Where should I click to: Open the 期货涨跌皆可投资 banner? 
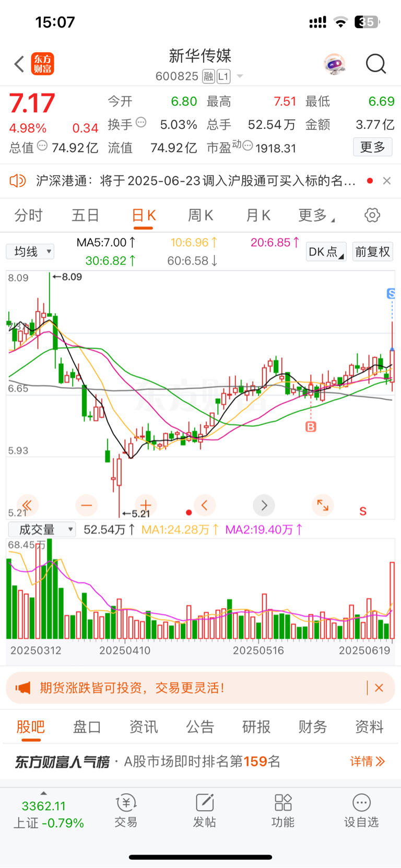tap(200, 688)
